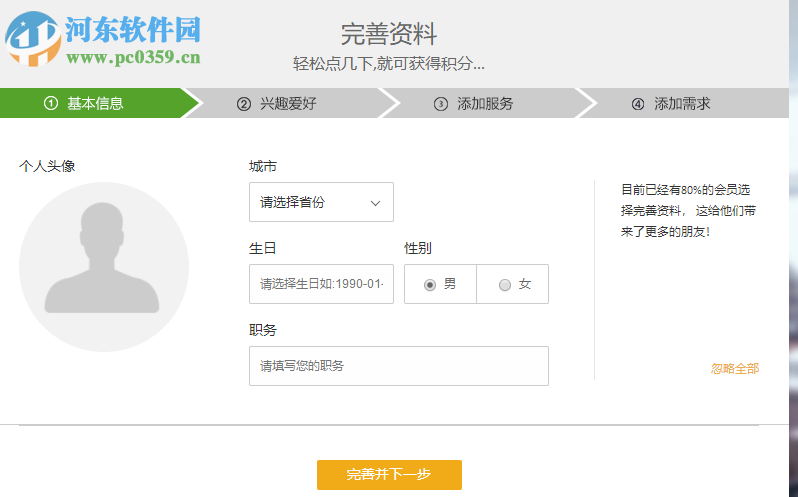Click the 完善并下一步 button
Image resolution: width=798 pixels, height=497 pixels.
(389, 475)
